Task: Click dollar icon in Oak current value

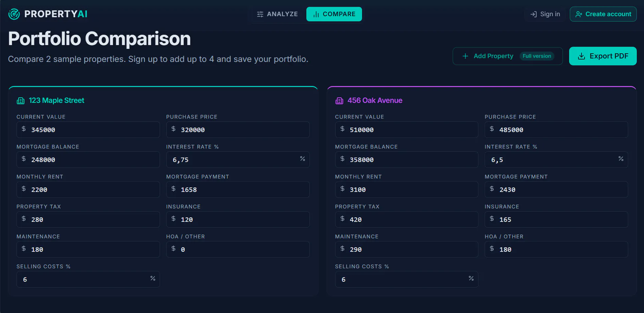Action: [x=342, y=129]
